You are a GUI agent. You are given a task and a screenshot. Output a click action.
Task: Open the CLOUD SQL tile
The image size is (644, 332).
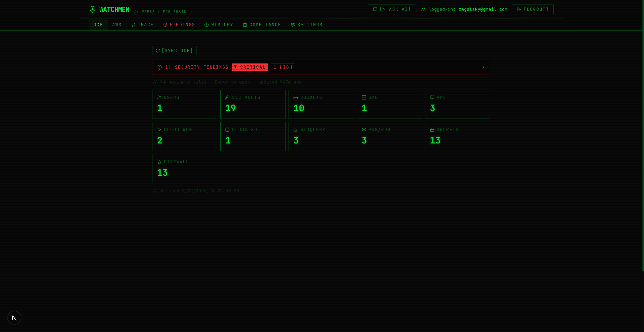(253, 136)
